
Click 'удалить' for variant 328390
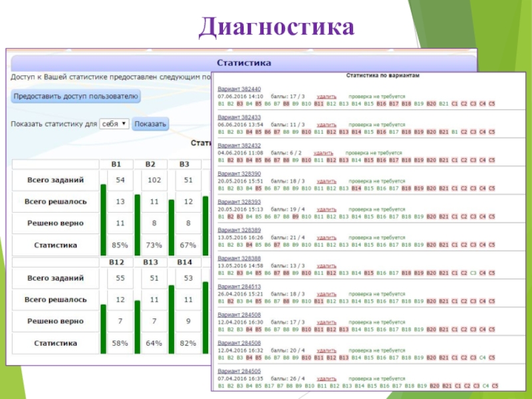tap(327, 181)
